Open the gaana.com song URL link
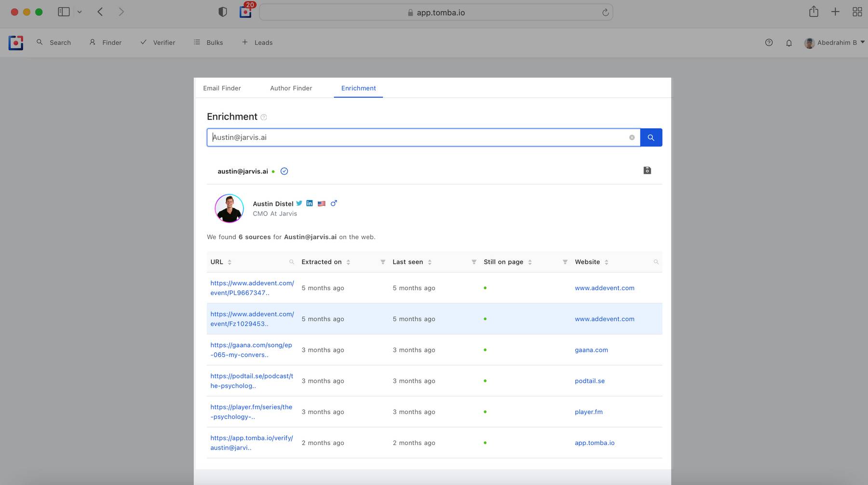Screen dimensions: 868x485 251,350
